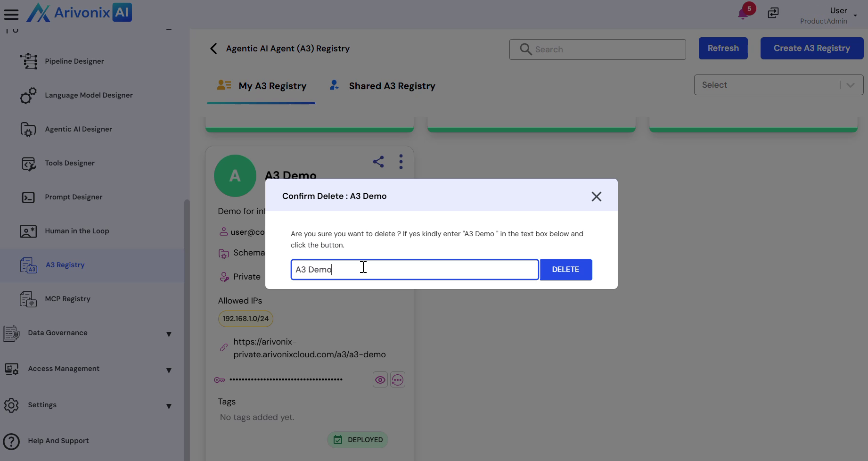This screenshot has height=461, width=868.
Task: Click the confirmation name text box
Action: coord(414,270)
